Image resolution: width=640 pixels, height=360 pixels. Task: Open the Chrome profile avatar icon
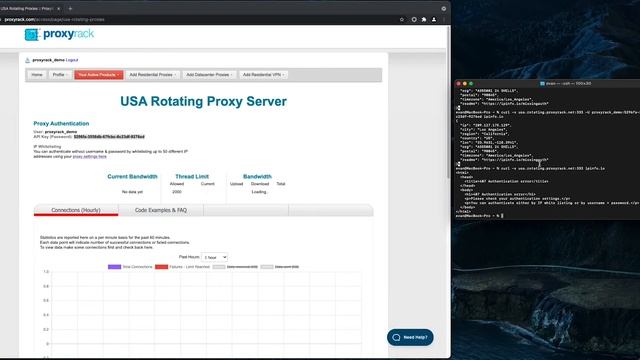(x=434, y=19)
